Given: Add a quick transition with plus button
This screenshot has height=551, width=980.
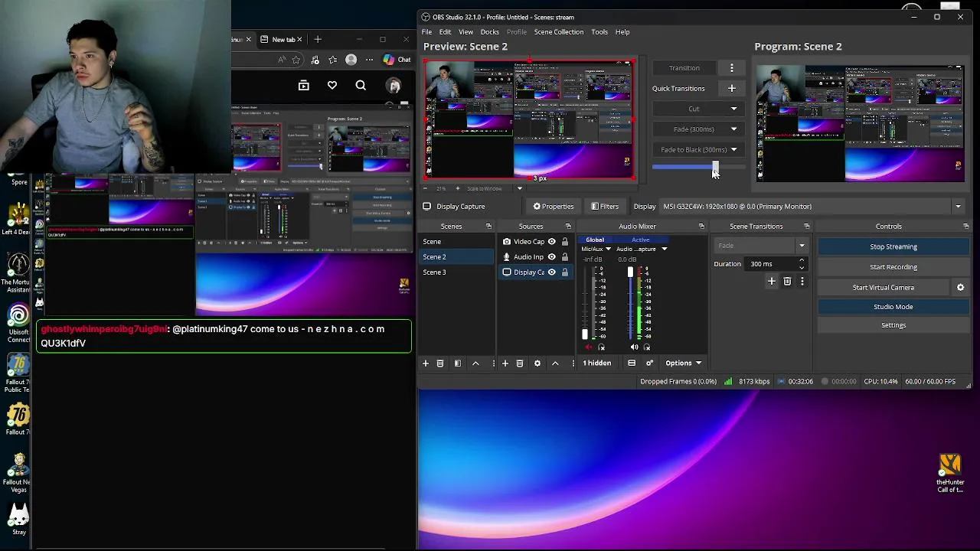Looking at the screenshot, I should pyautogui.click(x=731, y=88).
